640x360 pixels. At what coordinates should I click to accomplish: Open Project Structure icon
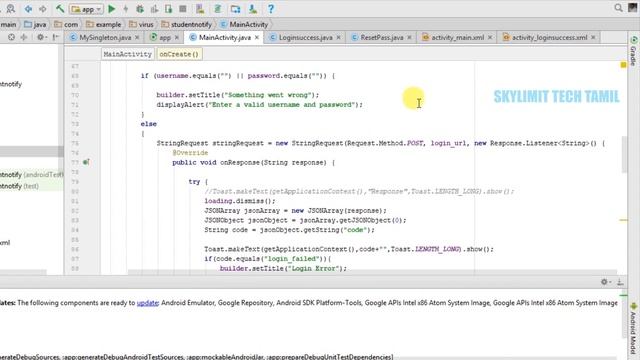236,9
